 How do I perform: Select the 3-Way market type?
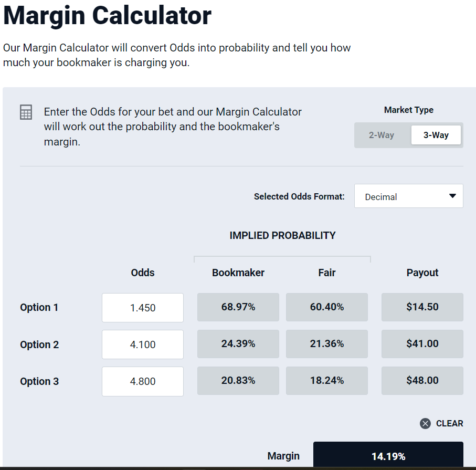[x=436, y=135]
